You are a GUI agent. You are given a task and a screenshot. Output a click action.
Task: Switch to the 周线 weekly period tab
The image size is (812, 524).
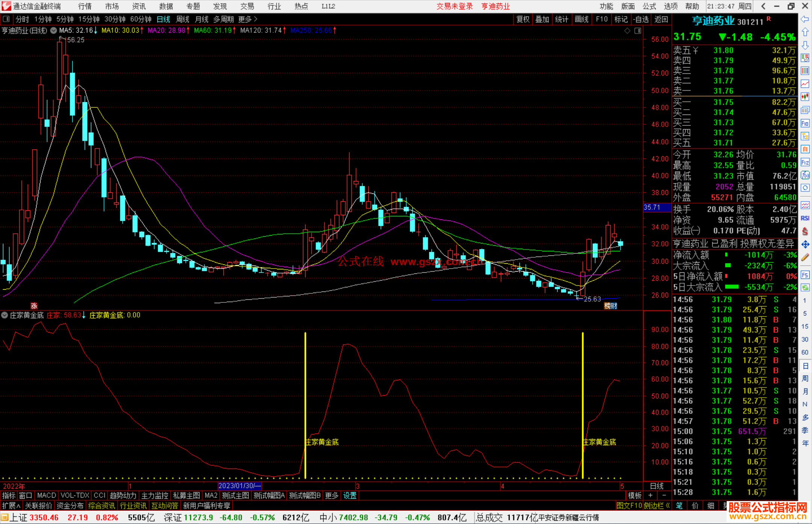[183, 19]
